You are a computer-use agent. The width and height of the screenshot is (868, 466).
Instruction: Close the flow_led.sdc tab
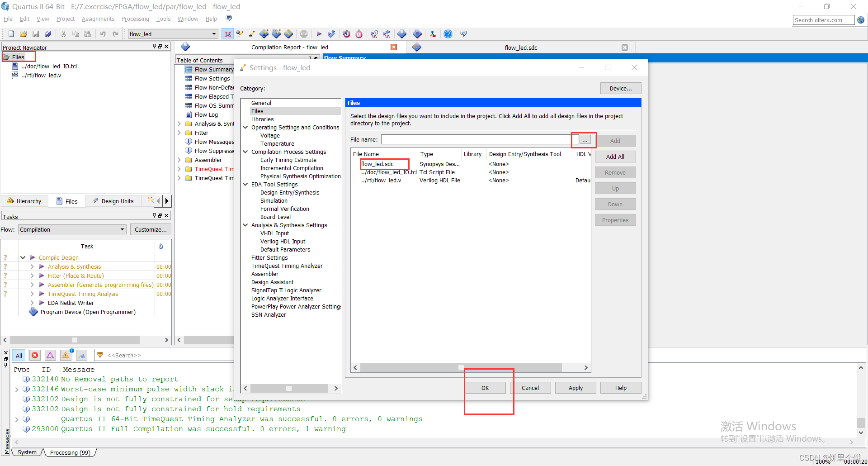point(625,48)
